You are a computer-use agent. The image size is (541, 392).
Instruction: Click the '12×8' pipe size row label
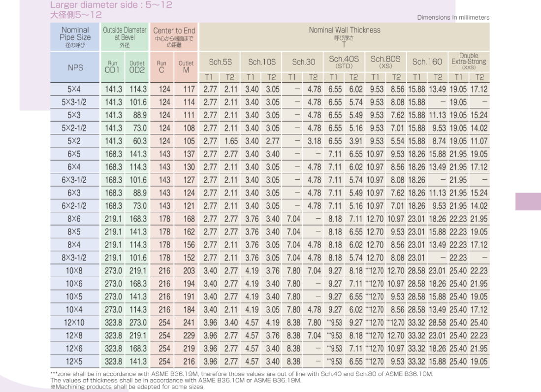click(74, 336)
